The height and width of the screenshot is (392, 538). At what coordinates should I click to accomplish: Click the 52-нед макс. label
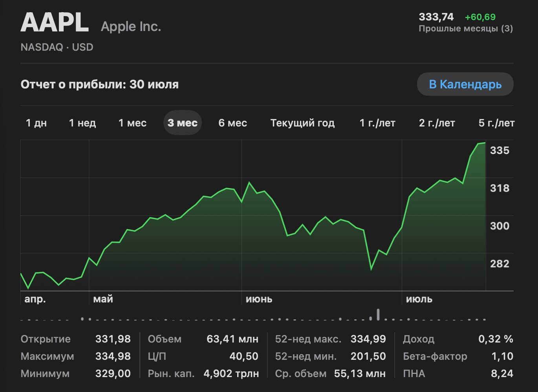tap(308, 339)
